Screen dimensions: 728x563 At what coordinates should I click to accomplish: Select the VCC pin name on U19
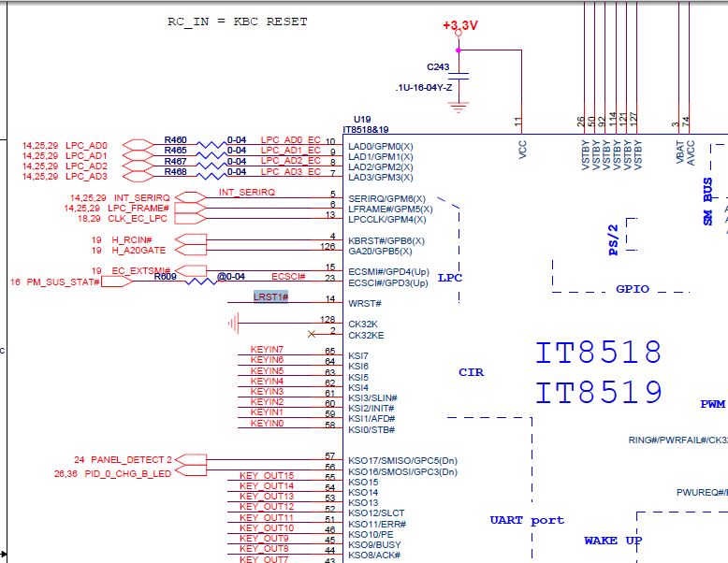click(522, 150)
